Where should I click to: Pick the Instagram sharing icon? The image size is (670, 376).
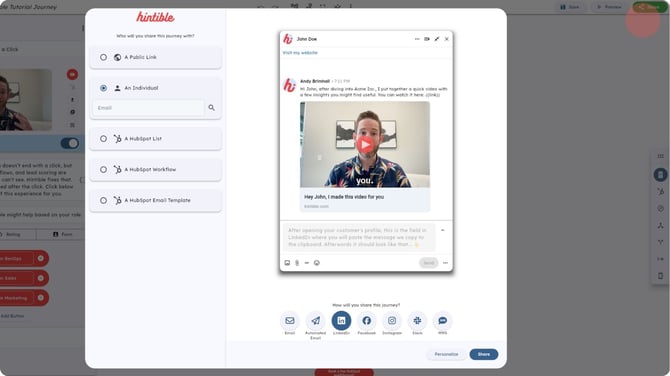point(392,320)
